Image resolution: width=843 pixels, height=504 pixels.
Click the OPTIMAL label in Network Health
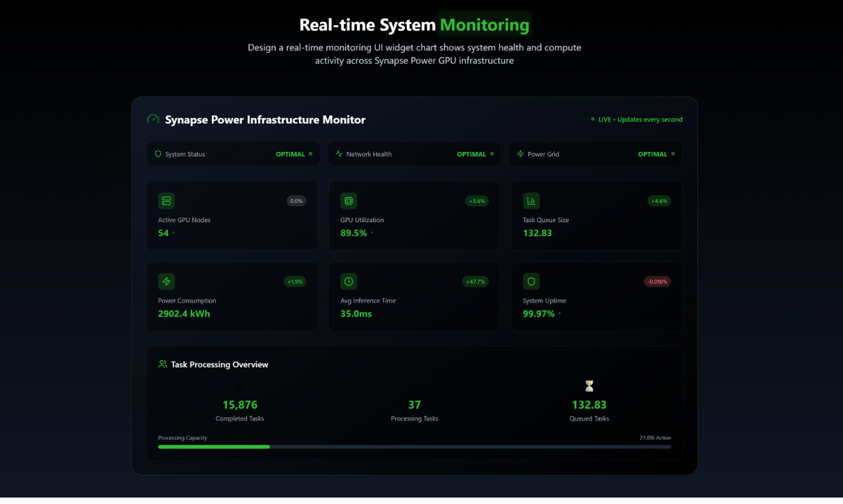point(472,154)
